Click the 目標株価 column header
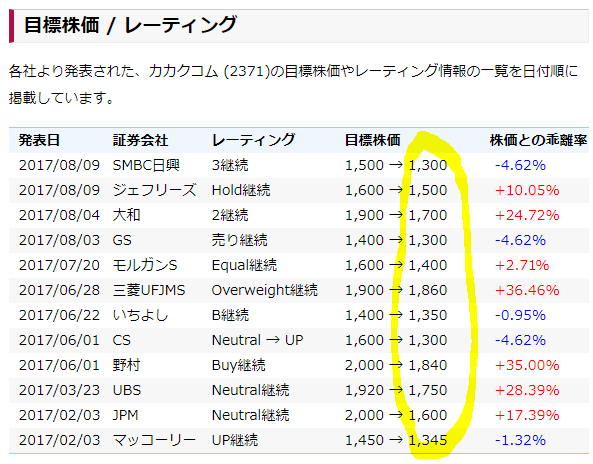The height and width of the screenshot is (464, 593). pyautogui.click(x=372, y=140)
